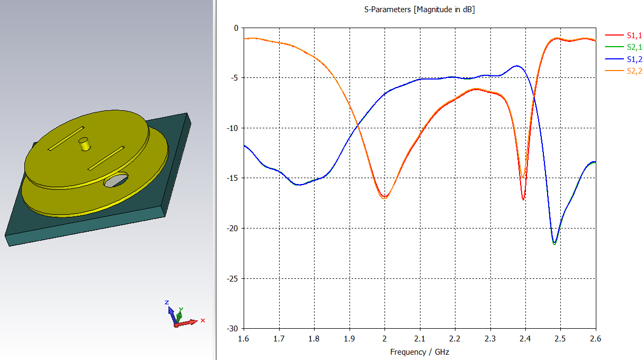The image size is (644, 360).
Task: Click the 0 label on the dB axis
Action: pyautogui.click(x=237, y=28)
